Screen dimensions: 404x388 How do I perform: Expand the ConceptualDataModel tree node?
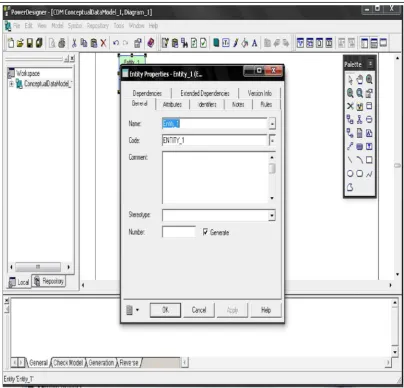click(11, 84)
